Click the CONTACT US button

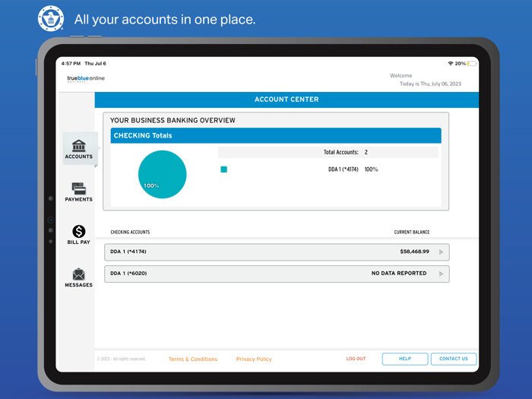pyautogui.click(x=454, y=359)
